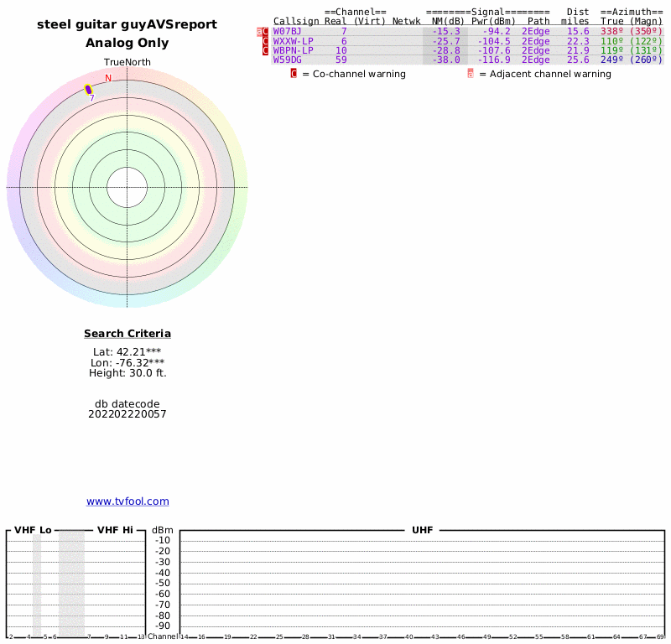The image size is (671, 644).
Task: Click the Lon: -76.32*** value
Action: 127,363
